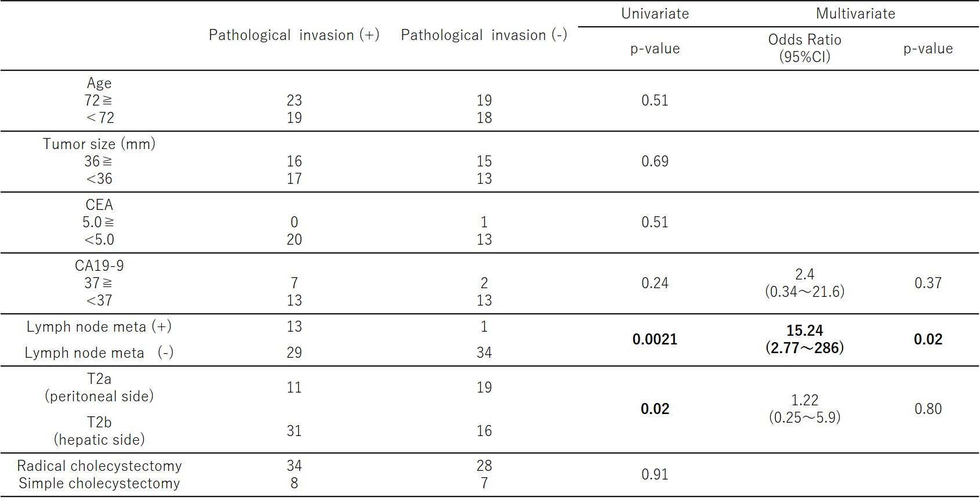Click the bold 0.0021 p-value

(655, 340)
